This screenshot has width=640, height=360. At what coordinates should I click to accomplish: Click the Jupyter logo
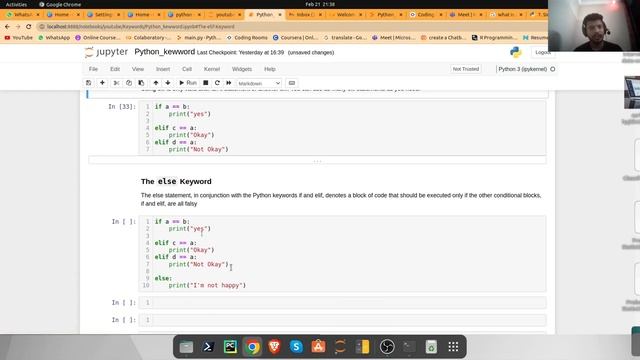[106, 52]
